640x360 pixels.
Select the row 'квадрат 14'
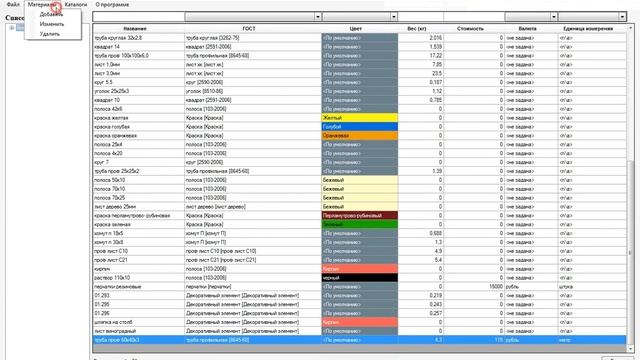coord(360,47)
